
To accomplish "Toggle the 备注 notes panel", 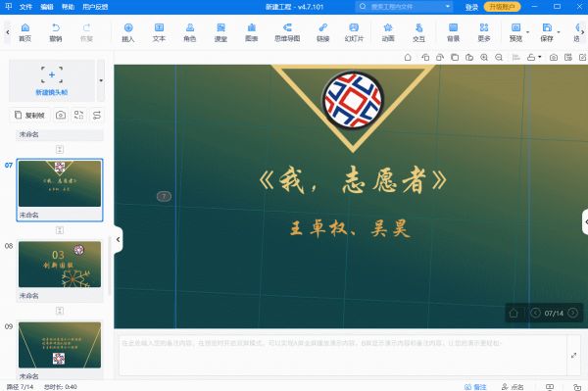I will pyautogui.click(x=475, y=387).
